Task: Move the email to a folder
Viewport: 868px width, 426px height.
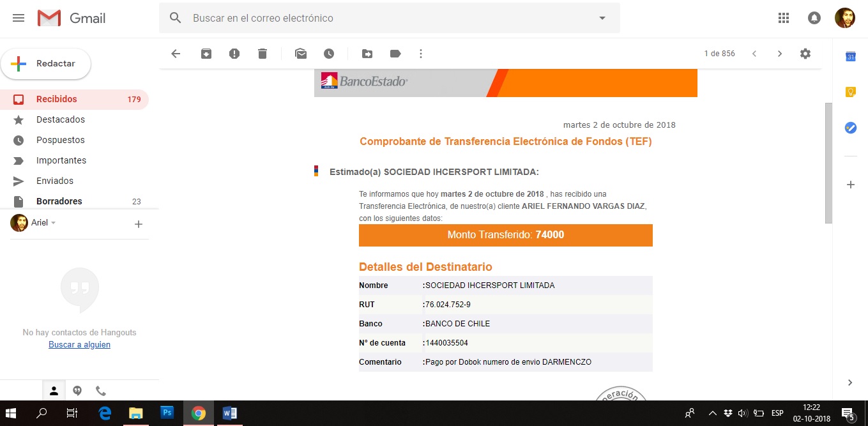Action: pos(367,54)
